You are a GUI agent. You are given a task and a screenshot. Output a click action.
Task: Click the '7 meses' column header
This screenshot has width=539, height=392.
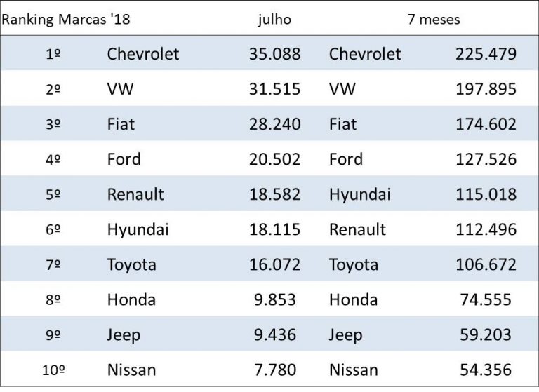(x=434, y=19)
